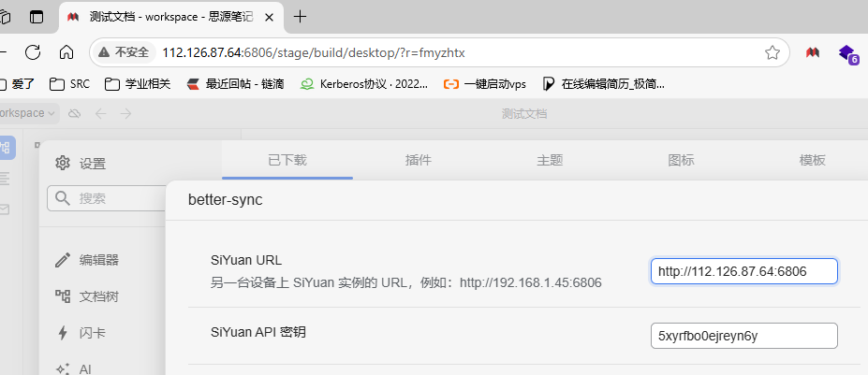Bookmark page with the star icon
This screenshot has width=868, height=375.
pyautogui.click(x=772, y=52)
